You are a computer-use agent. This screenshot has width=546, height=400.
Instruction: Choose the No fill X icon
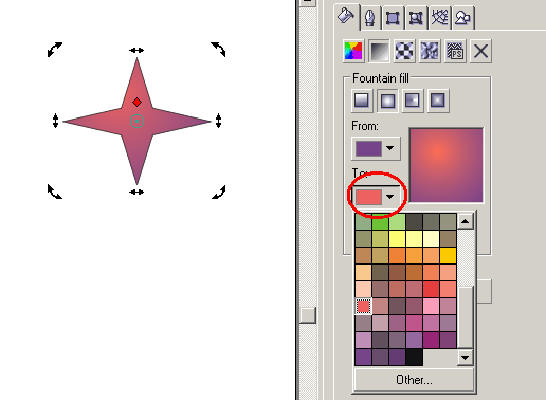click(481, 51)
